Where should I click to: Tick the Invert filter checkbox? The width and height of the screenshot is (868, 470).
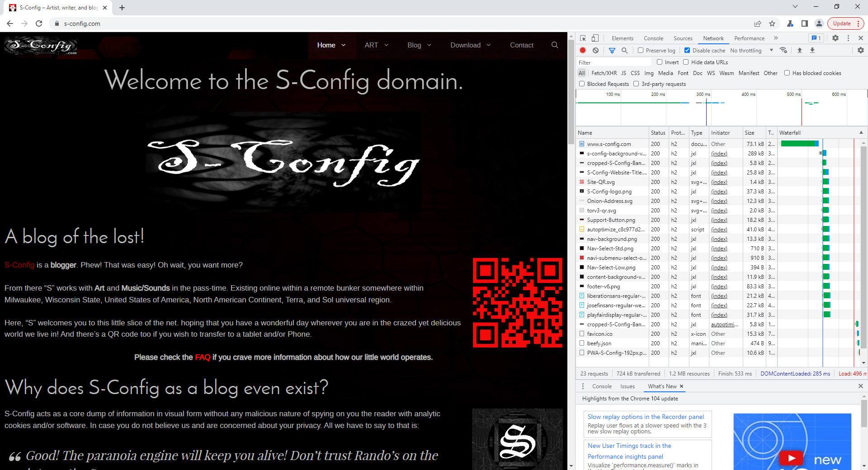660,62
